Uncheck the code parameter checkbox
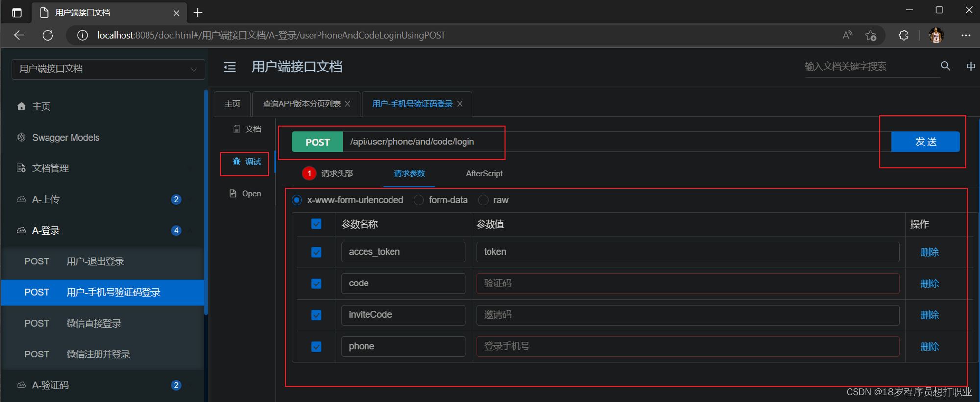Screen dimensions: 980x402 (x=317, y=284)
